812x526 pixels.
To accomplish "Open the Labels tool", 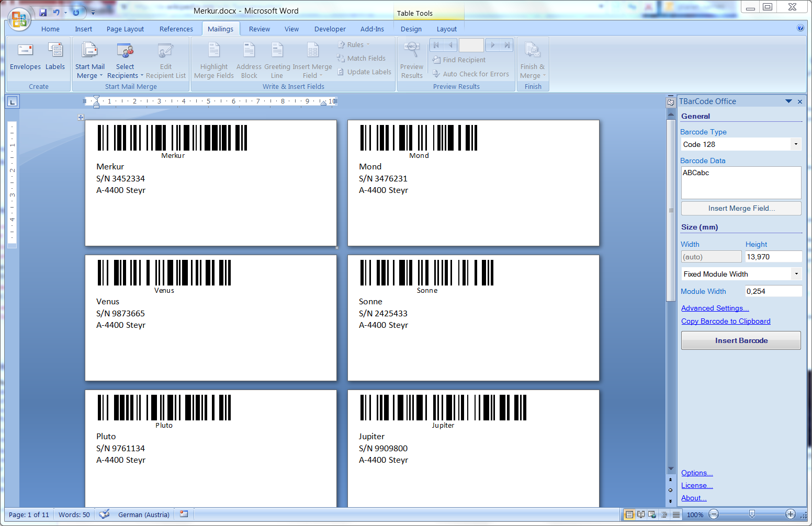I will point(55,57).
